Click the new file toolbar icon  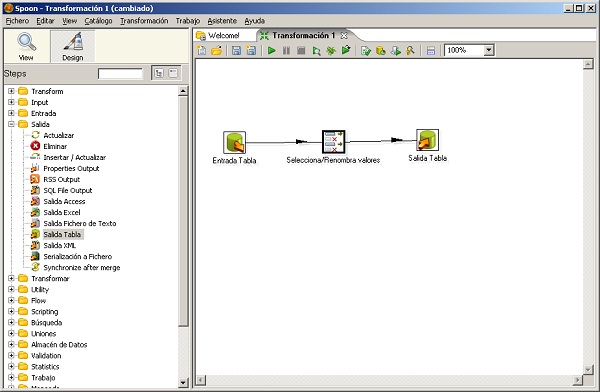coord(201,50)
